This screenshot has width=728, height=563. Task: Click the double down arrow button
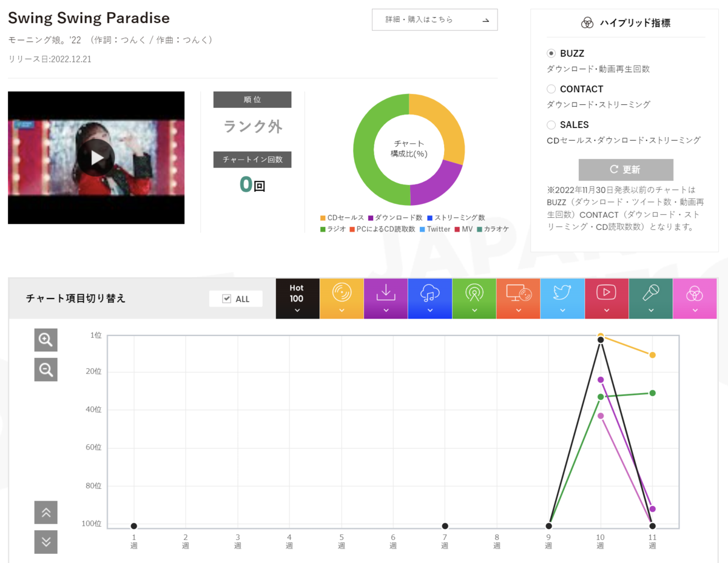[46, 542]
